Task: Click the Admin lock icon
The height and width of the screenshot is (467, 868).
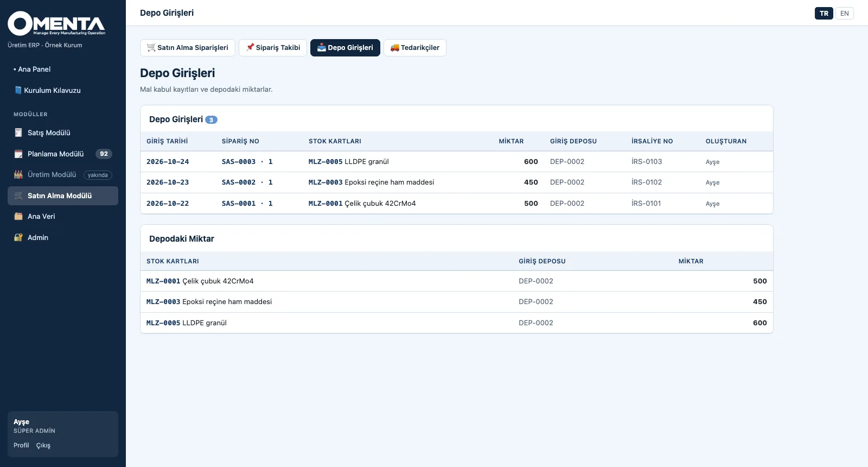Action: (x=18, y=237)
